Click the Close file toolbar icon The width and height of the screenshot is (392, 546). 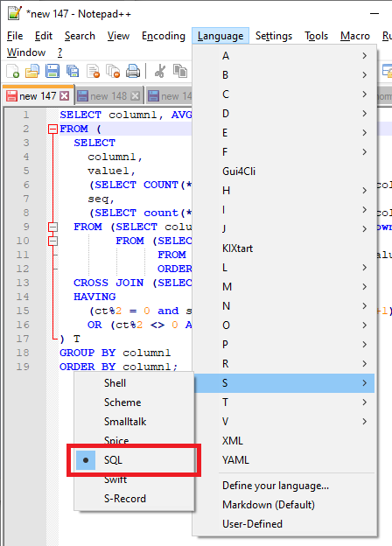(93, 71)
